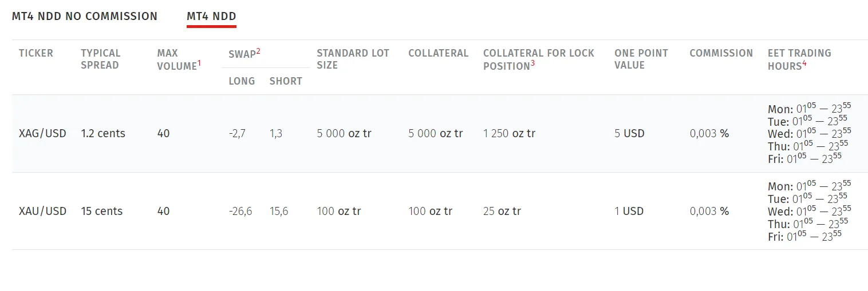The width and height of the screenshot is (868, 291).
Task: Switch to MT4 NDD NO COMMISSION tab
Action: pos(85,17)
